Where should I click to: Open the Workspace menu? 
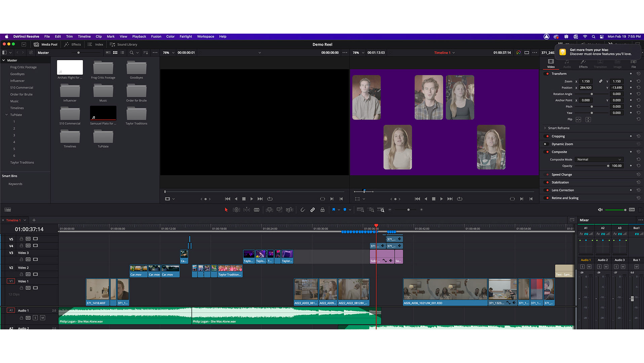pos(205,37)
